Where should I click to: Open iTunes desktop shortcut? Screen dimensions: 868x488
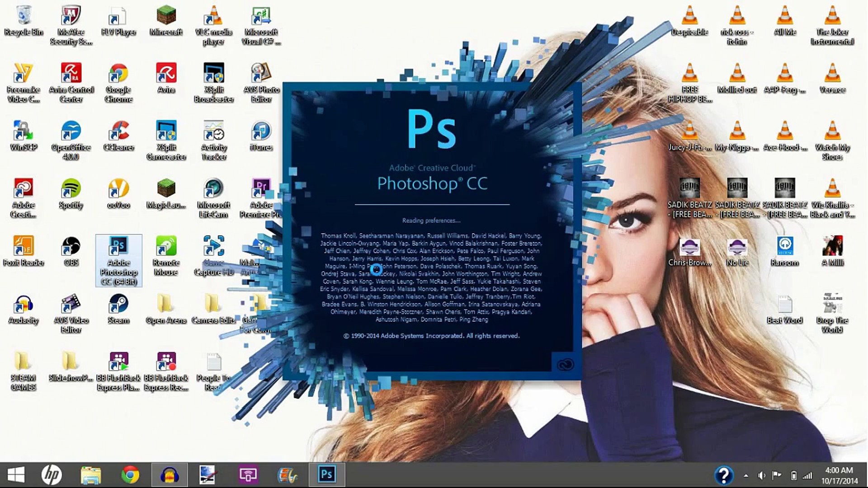point(261,136)
